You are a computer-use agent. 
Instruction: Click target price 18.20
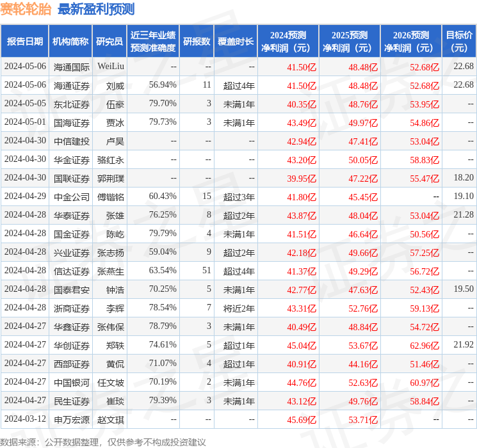(464, 178)
